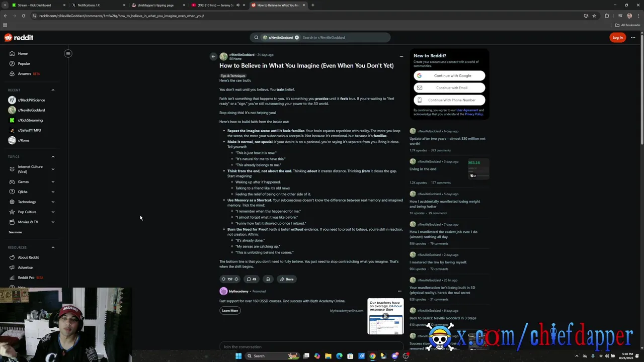The width and height of the screenshot is (644, 362).
Task: Open the blythacademy ad three-dot menu
Action: (399, 291)
